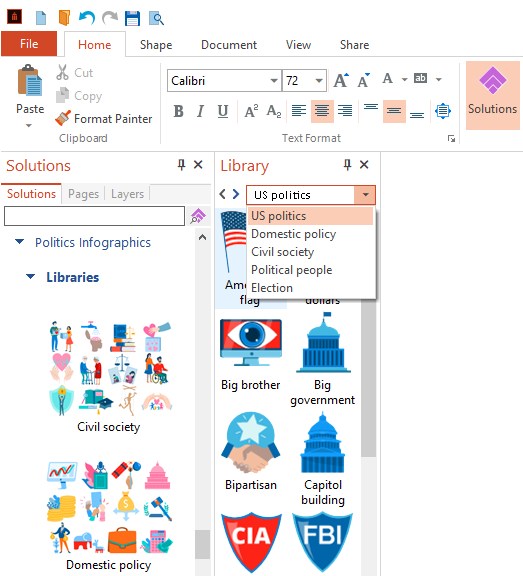Viewport: 523px width, 576px height.
Task: Switch to the Shape ribbon tab
Action: (x=156, y=44)
